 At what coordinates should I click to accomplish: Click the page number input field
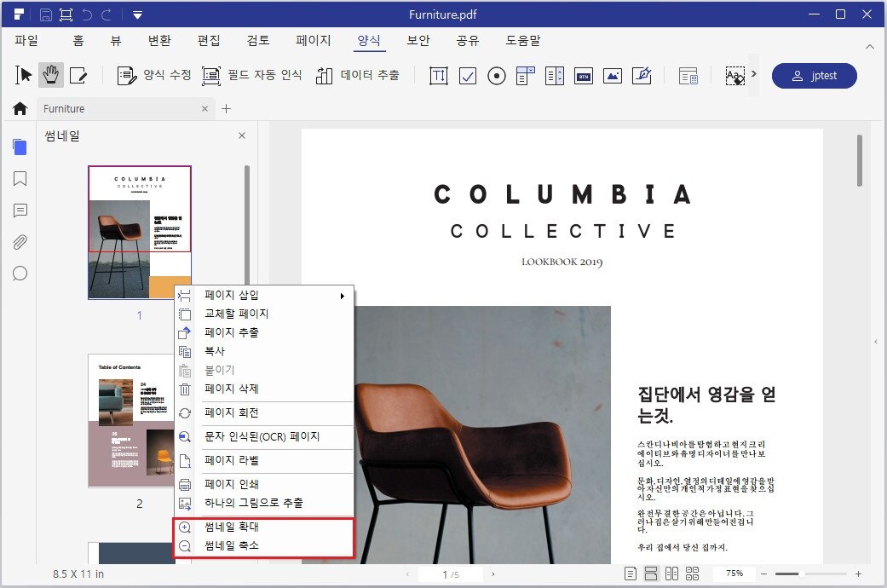tap(450, 574)
